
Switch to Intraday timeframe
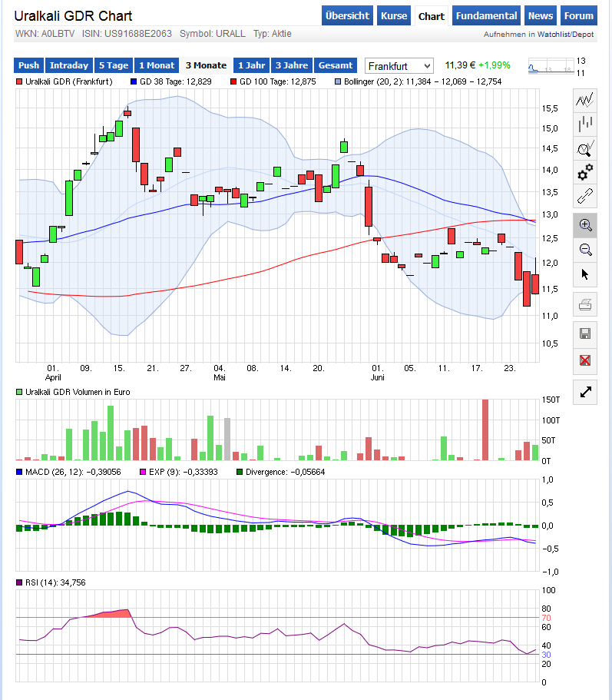coord(68,65)
